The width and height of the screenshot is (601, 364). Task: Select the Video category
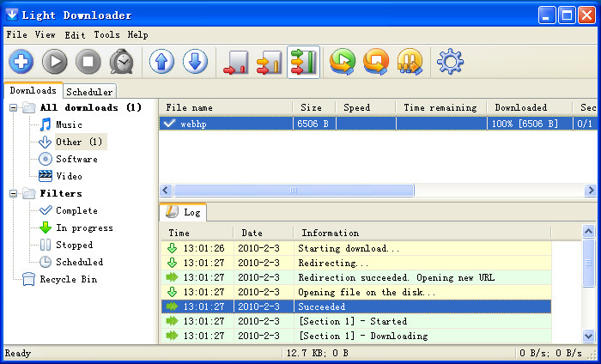pyautogui.click(x=69, y=176)
